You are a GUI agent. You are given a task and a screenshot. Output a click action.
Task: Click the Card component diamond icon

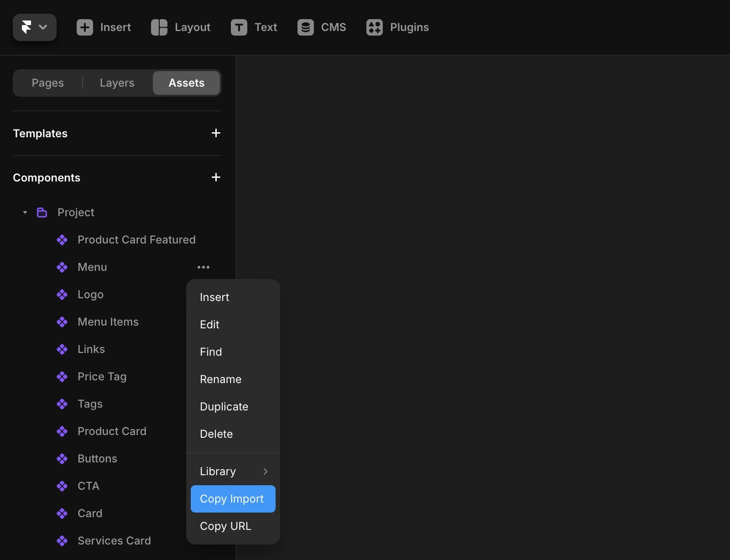point(62,513)
